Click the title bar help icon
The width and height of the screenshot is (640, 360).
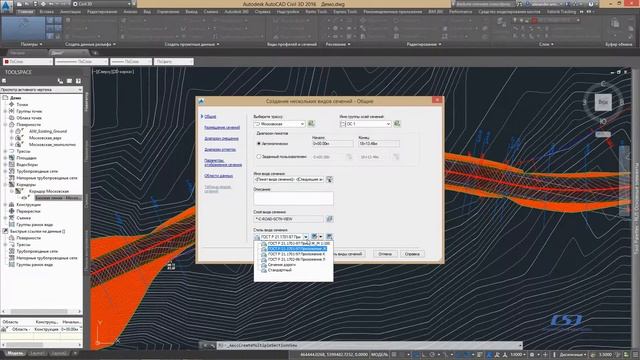(591, 4)
